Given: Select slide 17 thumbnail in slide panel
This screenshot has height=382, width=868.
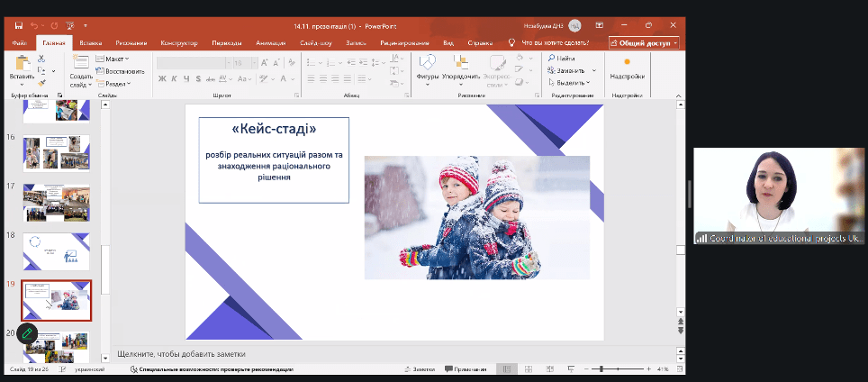Looking at the screenshot, I should 56,202.
